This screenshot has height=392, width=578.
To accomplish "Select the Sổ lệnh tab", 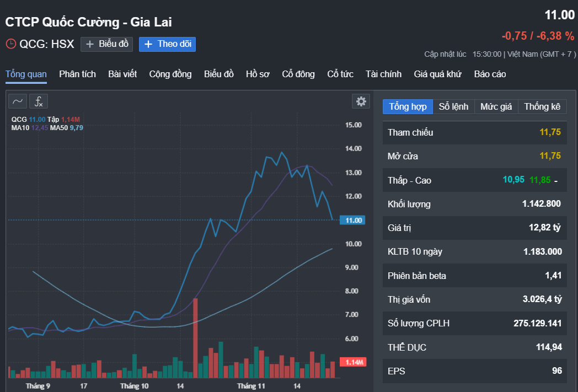I will pyautogui.click(x=453, y=106).
